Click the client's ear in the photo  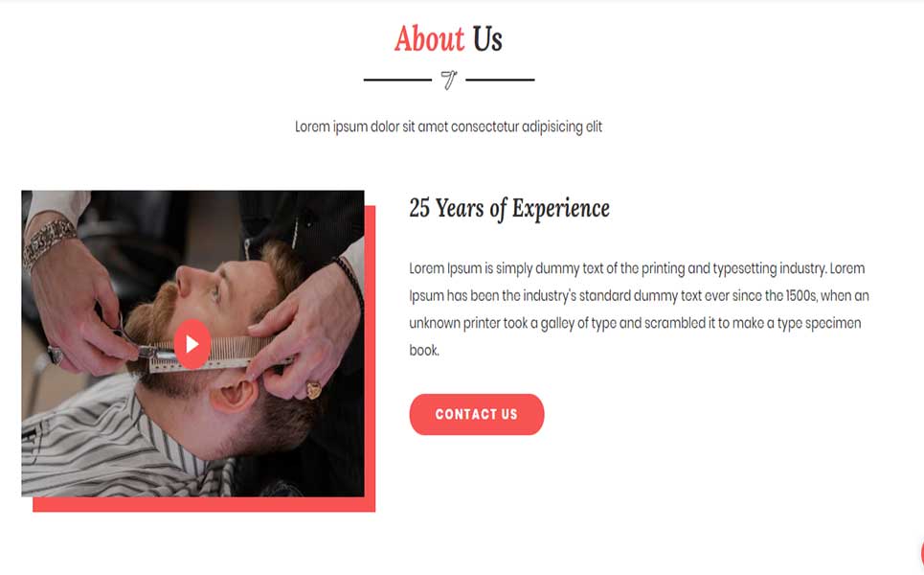234,397
